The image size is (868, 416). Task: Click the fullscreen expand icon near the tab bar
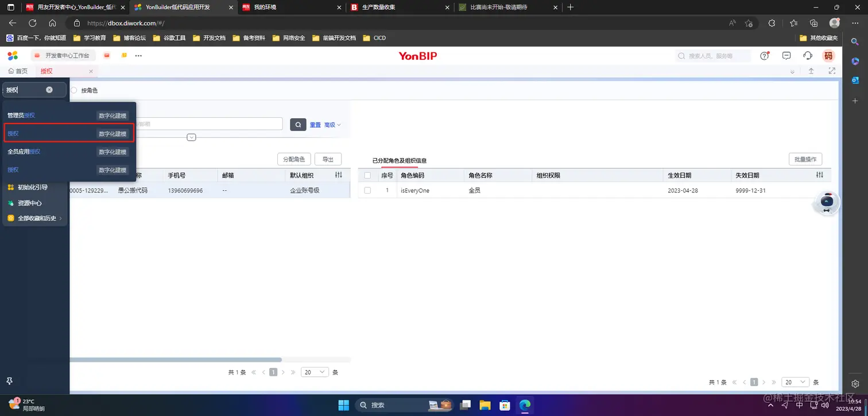(831, 71)
